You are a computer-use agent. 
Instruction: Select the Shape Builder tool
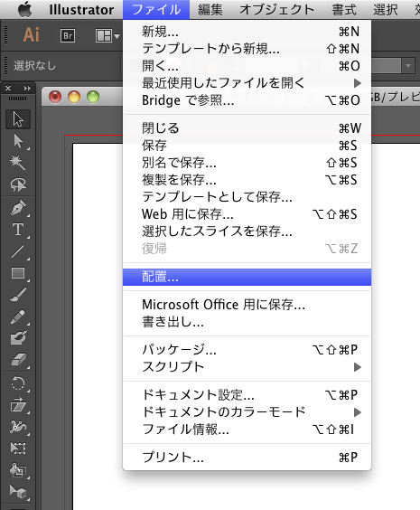[x=18, y=470]
